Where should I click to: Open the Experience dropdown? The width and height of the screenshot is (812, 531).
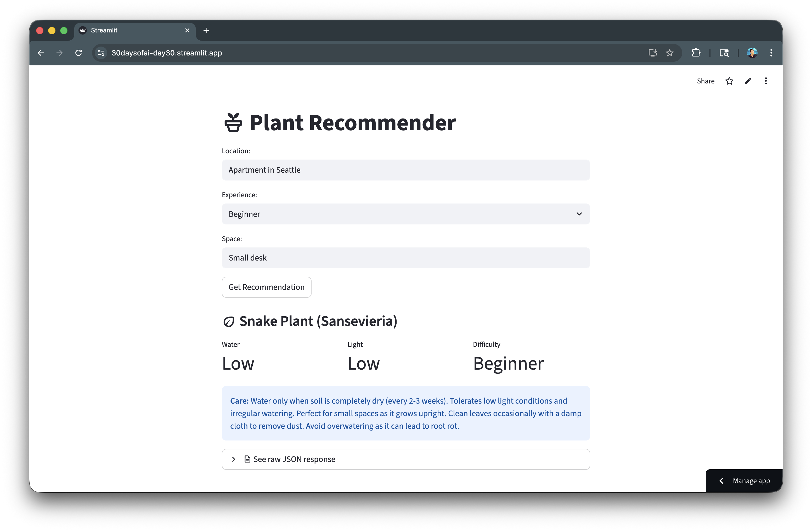pyautogui.click(x=405, y=214)
